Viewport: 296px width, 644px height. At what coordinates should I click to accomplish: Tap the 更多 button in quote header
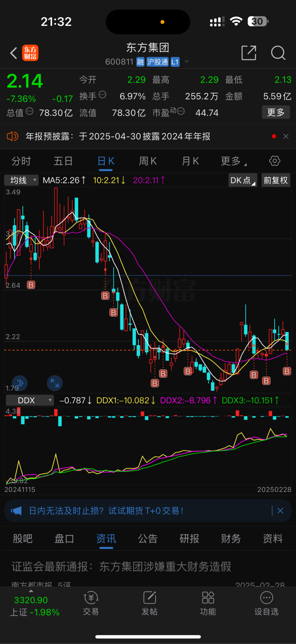point(276,112)
